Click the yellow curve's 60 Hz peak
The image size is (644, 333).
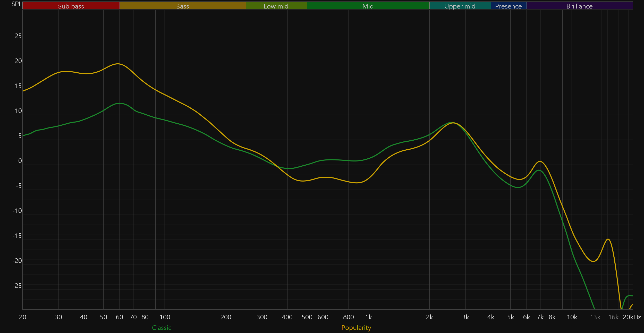[x=118, y=64]
